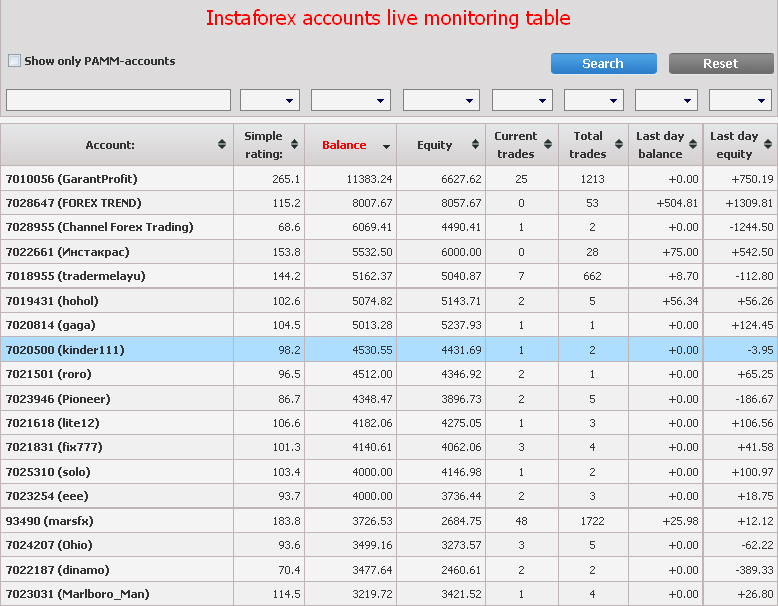Screen dimensions: 778x606
Task: Select the highlighted 7020500 (kinder111) row
Action: pos(65,350)
